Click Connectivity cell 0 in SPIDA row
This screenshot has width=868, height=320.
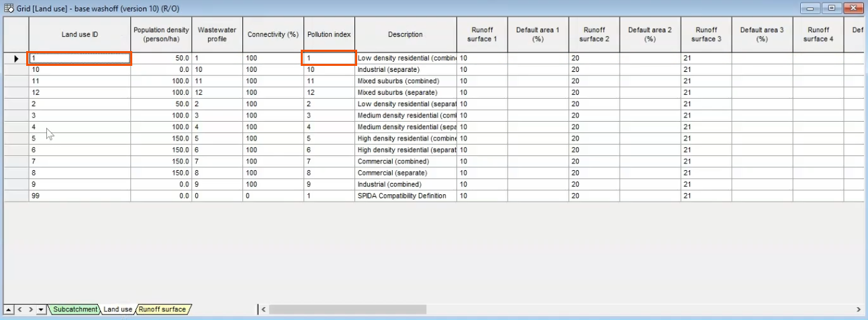273,196
